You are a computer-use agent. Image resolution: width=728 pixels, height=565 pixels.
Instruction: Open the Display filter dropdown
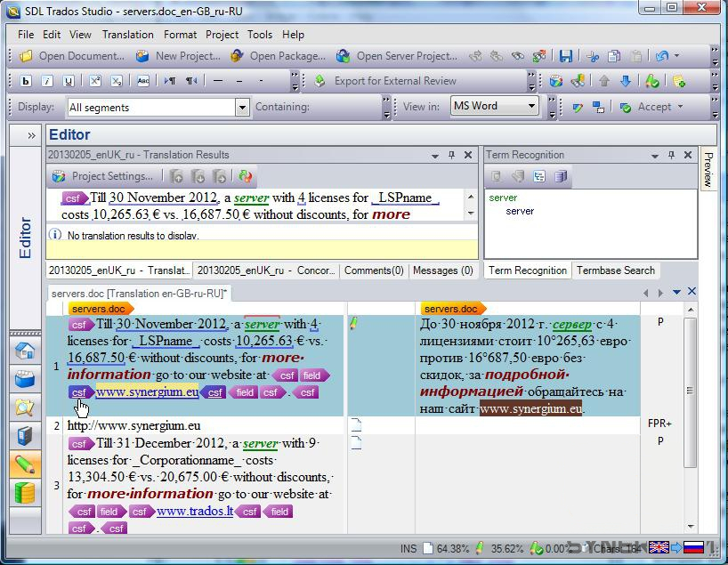coord(242,108)
